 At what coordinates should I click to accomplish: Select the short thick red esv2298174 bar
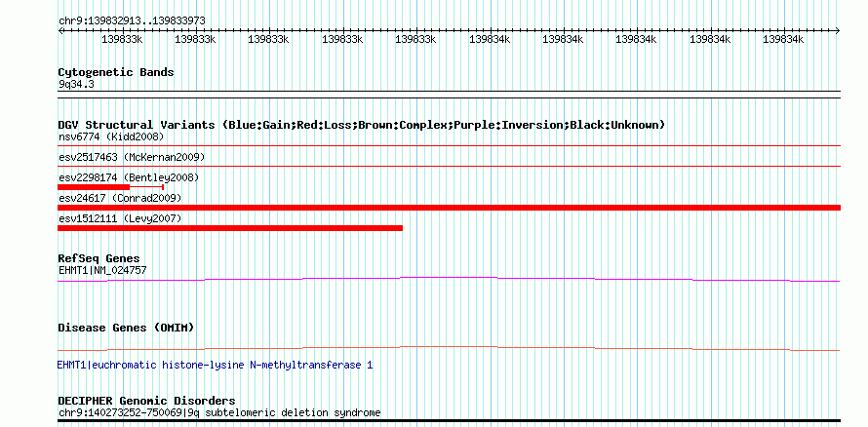coord(94,187)
